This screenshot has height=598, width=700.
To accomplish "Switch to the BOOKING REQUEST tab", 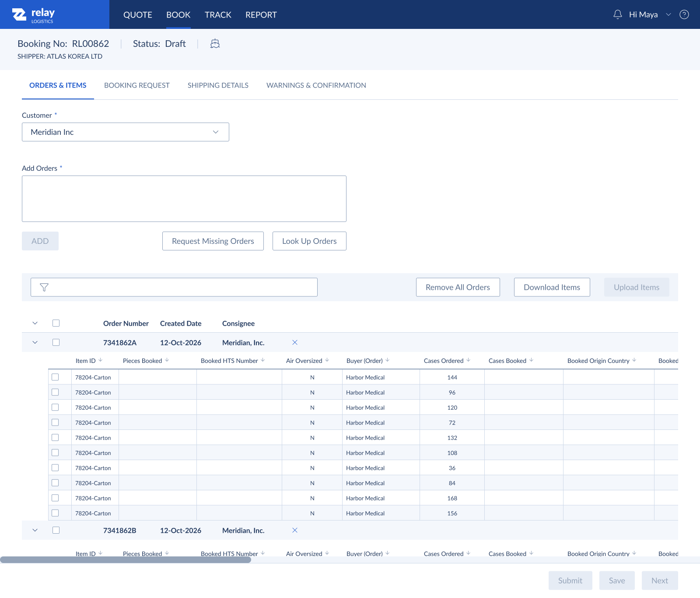I will 137,85.
